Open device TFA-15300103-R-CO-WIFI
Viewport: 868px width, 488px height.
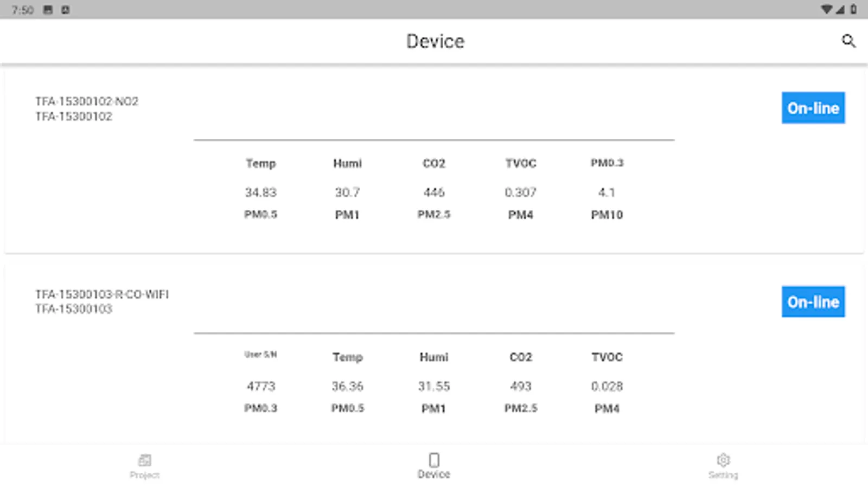click(x=102, y=294)
